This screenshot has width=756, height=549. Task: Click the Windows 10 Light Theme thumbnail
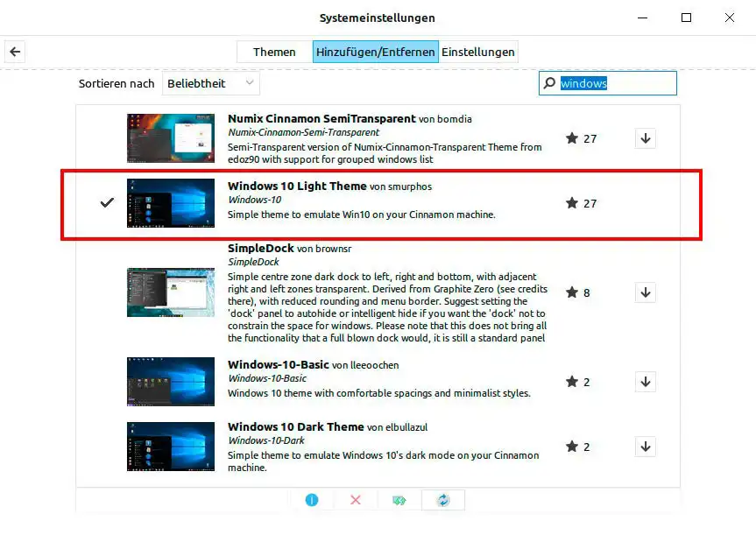click(x=171, y=203)
